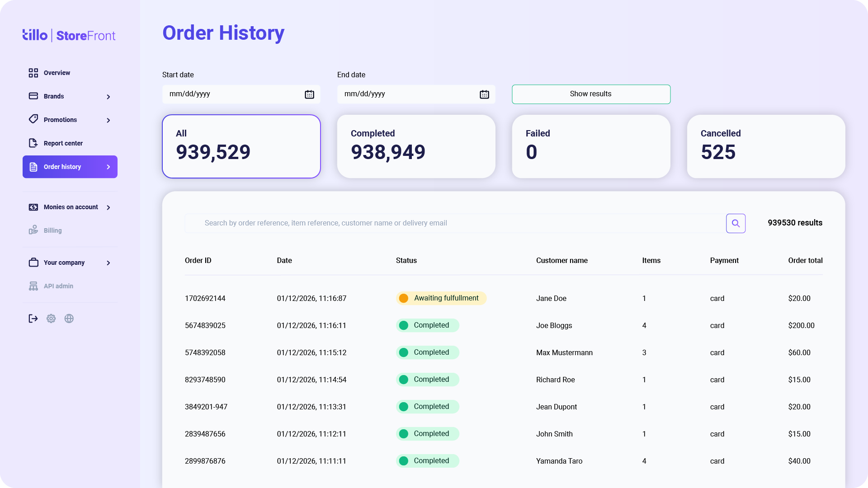Select the Cancelled orders filter card

click(x=766, y=146)
